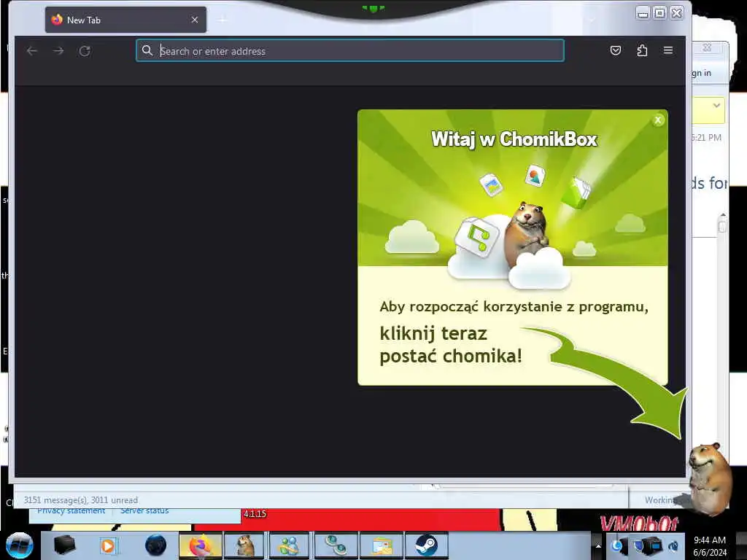This screenshot has height=560, width=747.
Task: Expand the yellow dropdown in background window
Action: tap(716, 105)
